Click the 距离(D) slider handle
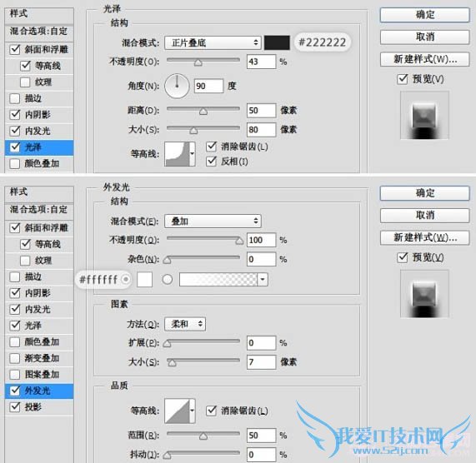The width and height of the screenshot is (476, 463). point(203,112)
